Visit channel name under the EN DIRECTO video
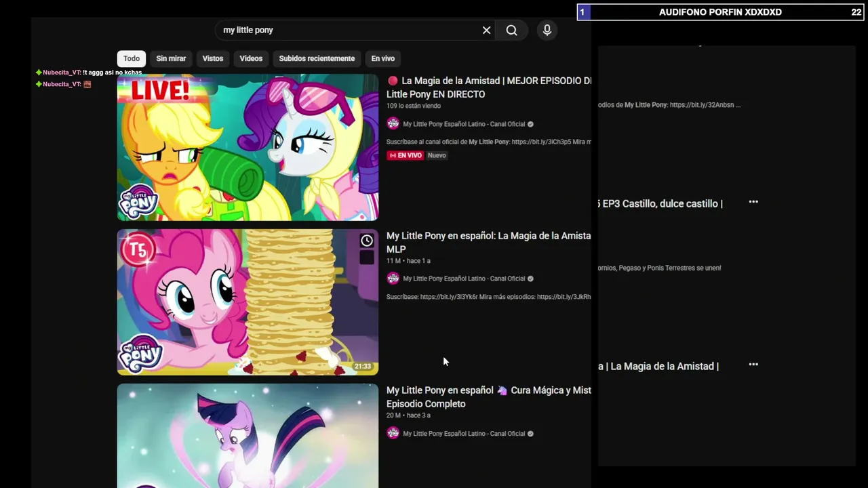 pyautogui.click(x=464, y=124)
